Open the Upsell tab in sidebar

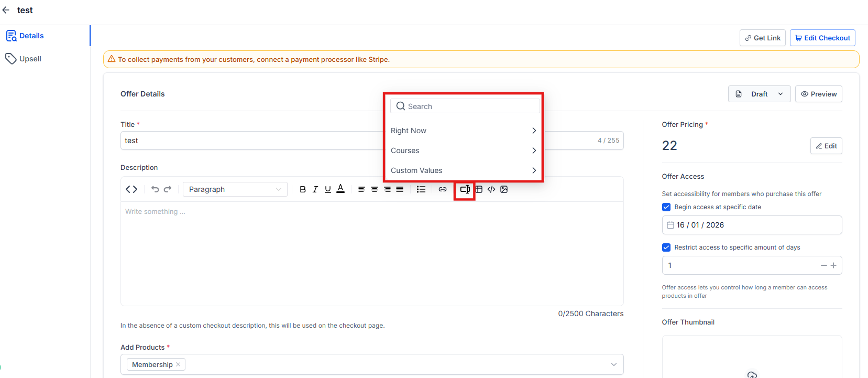pyautogui.click(x=30, y=59)
